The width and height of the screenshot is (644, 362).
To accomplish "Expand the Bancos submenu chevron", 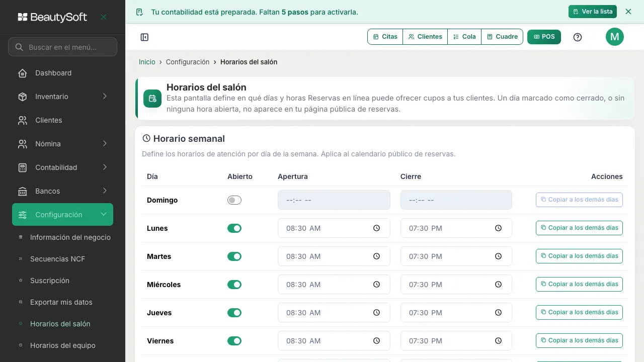I will click(105, 191).
